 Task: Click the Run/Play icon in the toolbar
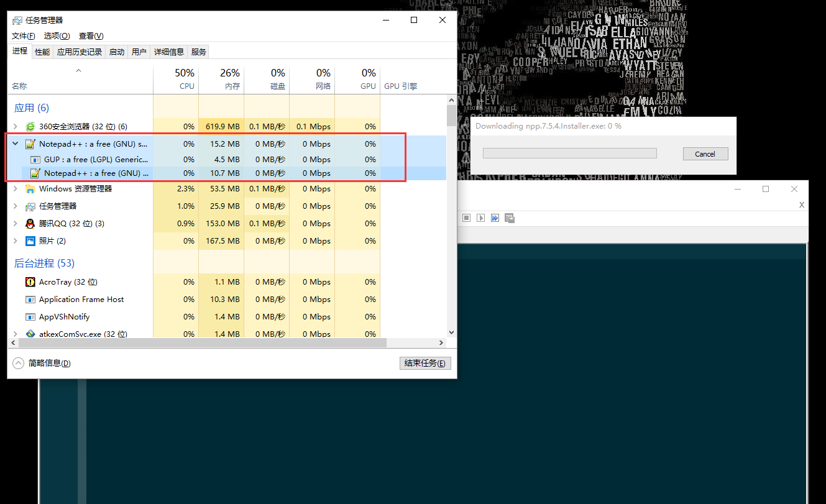tap(480, 218)
